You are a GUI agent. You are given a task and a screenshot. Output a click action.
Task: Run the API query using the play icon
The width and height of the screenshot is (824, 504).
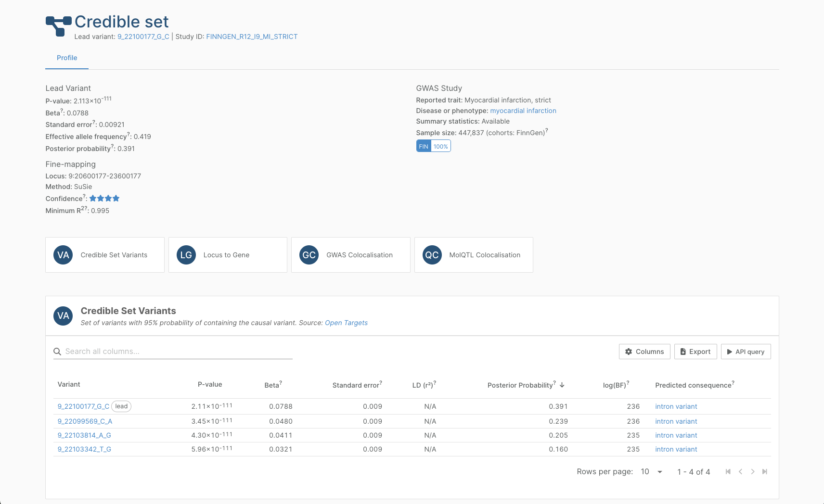(x=730, y=352)
